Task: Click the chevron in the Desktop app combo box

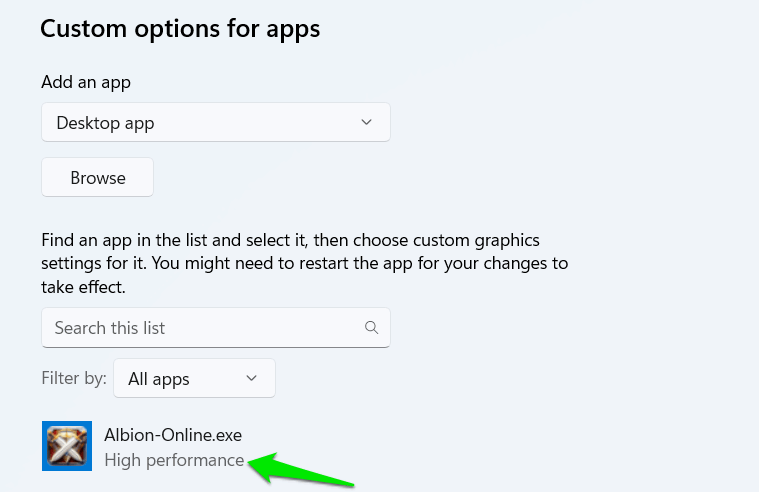Action: click(x=366, y=122)
